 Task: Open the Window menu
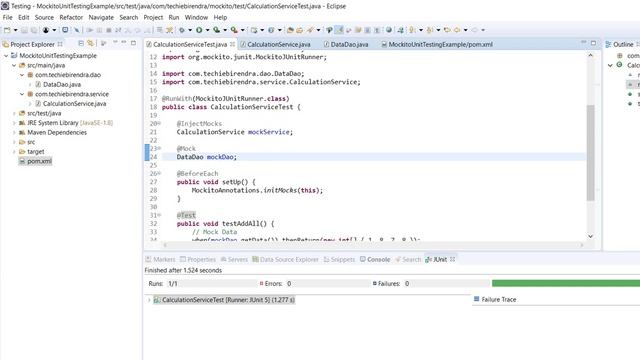[x=196, y=17]
